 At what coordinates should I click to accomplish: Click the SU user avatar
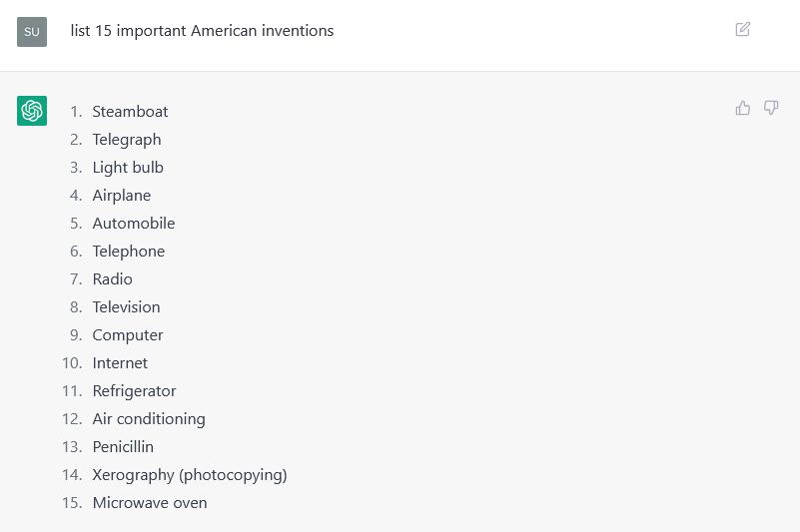[x=32, y=32]
